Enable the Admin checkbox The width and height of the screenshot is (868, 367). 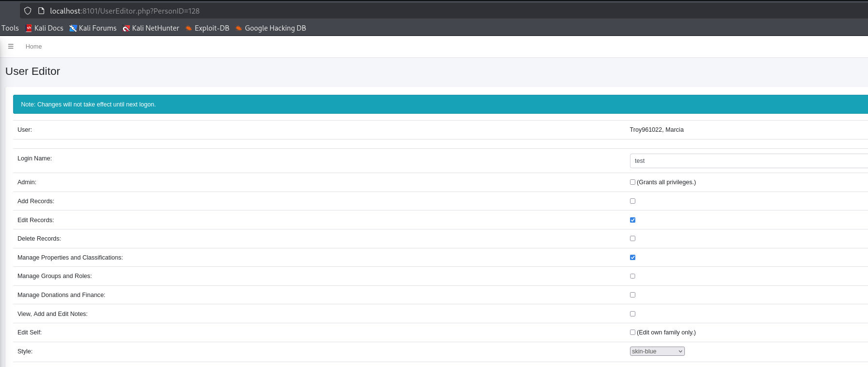(x=632, y=182)
